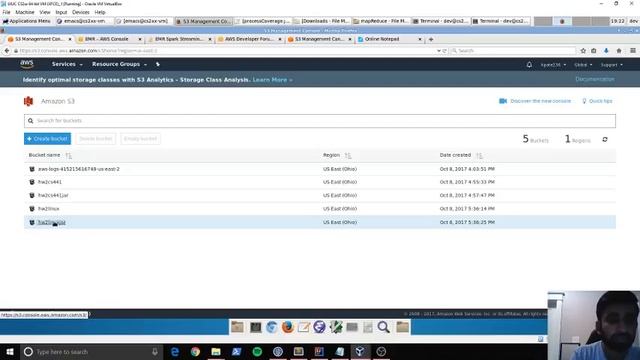
Task: Open the AWS notifications bell
Action: [529, 64]
